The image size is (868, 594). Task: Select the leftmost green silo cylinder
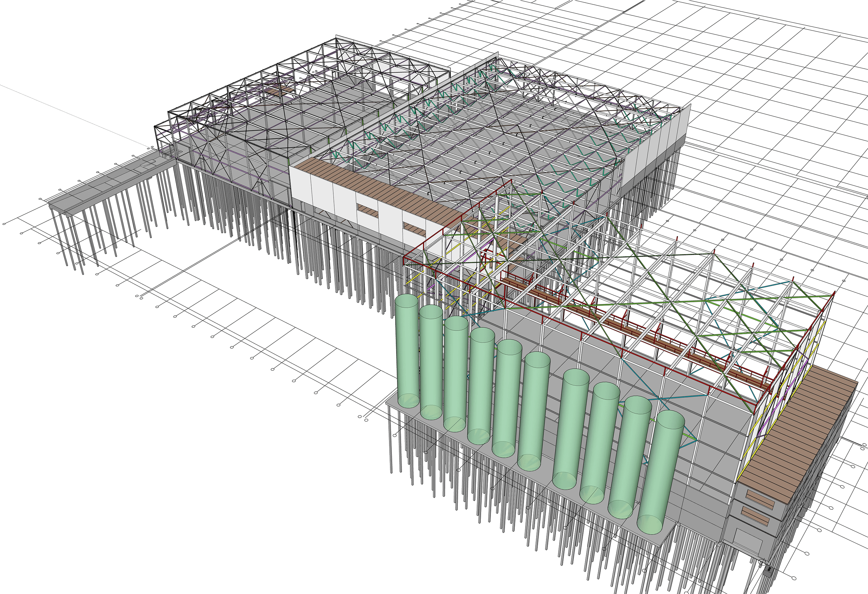coord(407,350)
